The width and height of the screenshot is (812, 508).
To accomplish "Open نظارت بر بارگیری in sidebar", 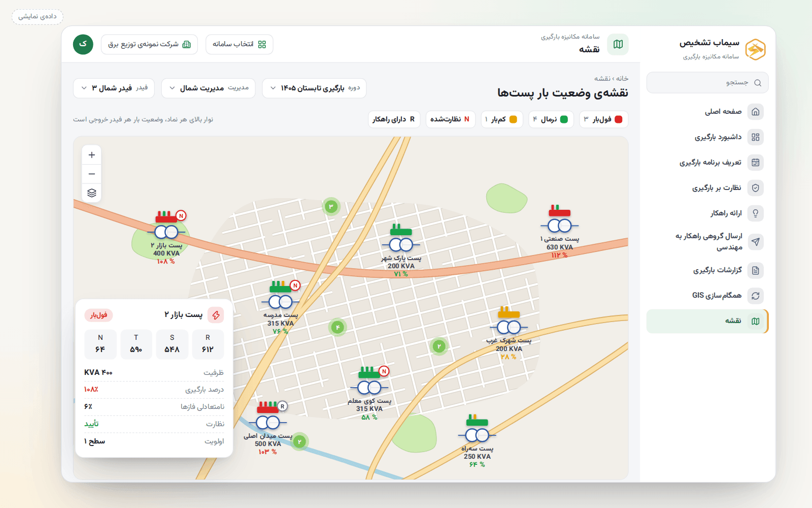I will coord(707,188).
